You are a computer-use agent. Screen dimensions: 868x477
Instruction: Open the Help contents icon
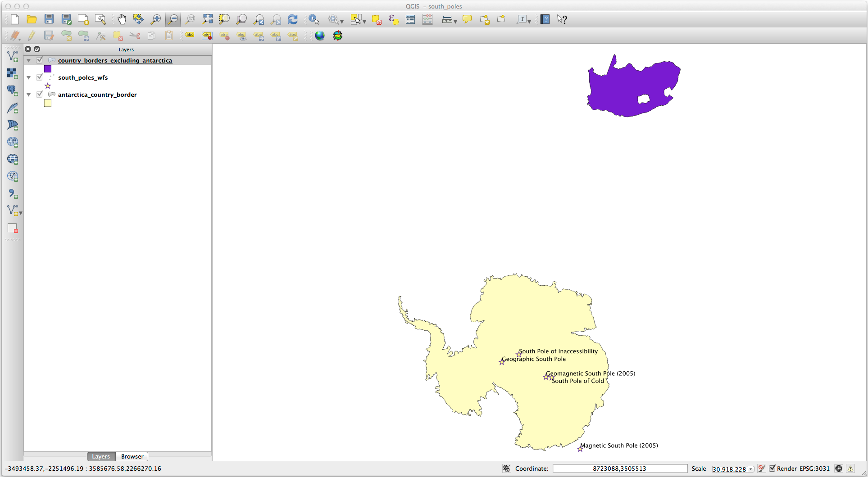[545, 19]
